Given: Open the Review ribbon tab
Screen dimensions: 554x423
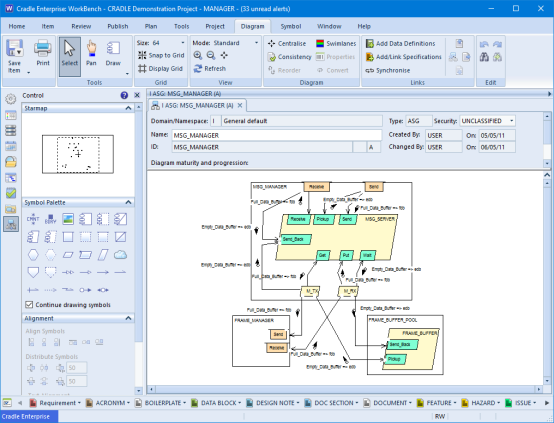Looking at the screenshot, I should 81,26.
